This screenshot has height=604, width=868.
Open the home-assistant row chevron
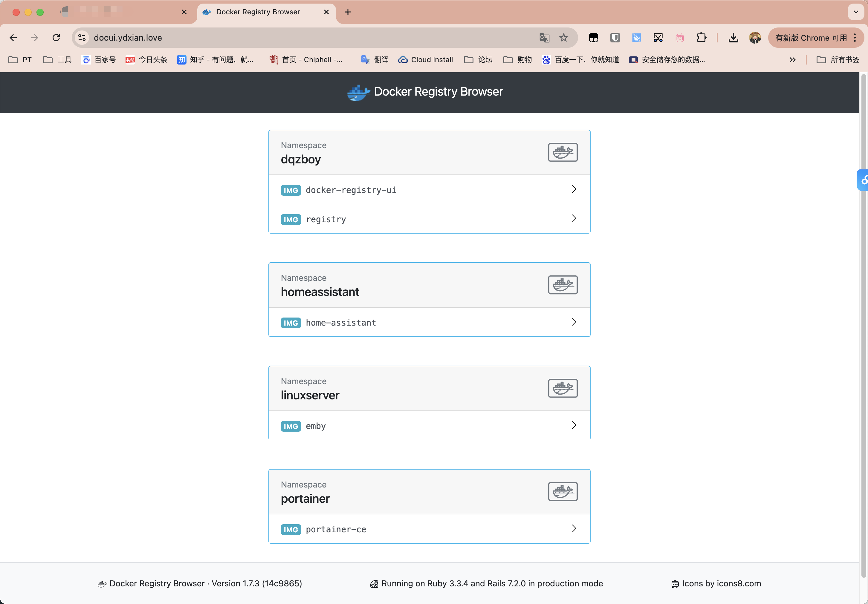click(x=574, y=322)
